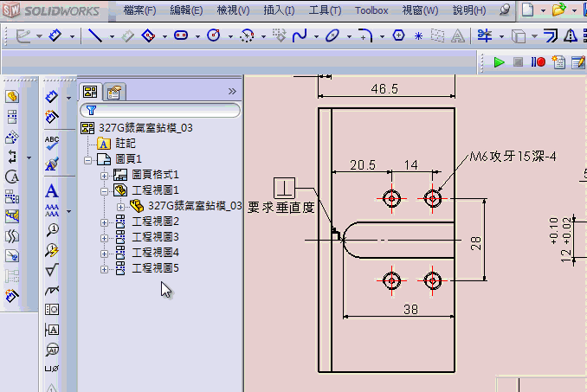The image size is (587, 392).
Task: Collapse the 圖頁1 tree node
Action: (x=88, y=160)
